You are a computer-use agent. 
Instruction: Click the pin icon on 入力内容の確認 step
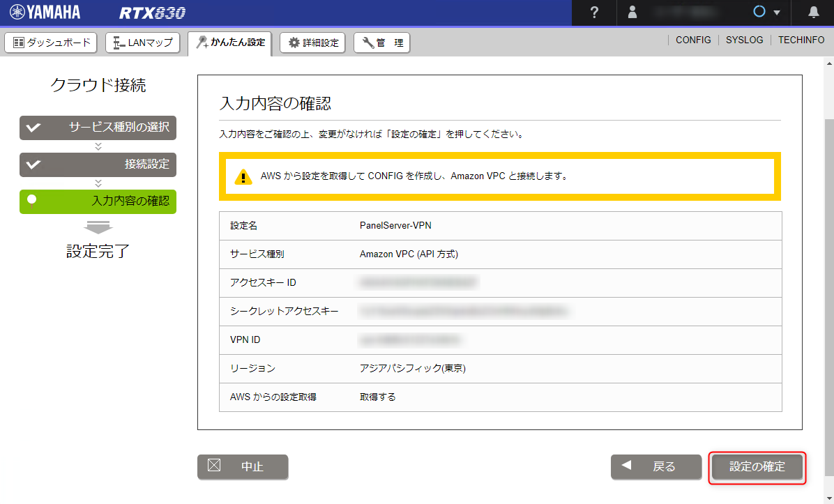31,201
